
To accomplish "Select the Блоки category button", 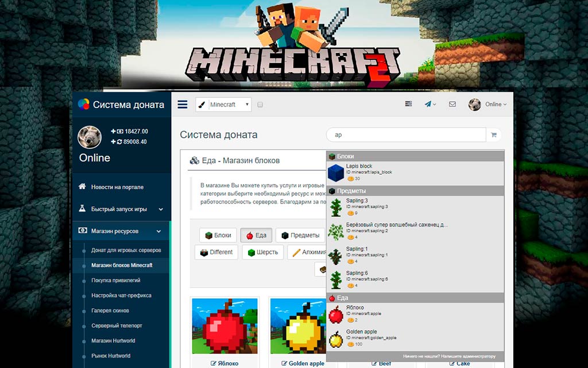I will click(218, 235).
